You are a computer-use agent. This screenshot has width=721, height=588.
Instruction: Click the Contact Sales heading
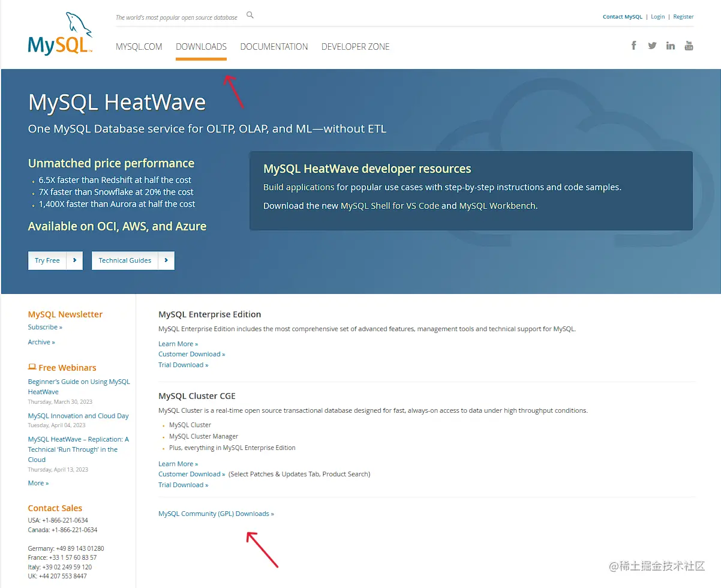(55, 508)
